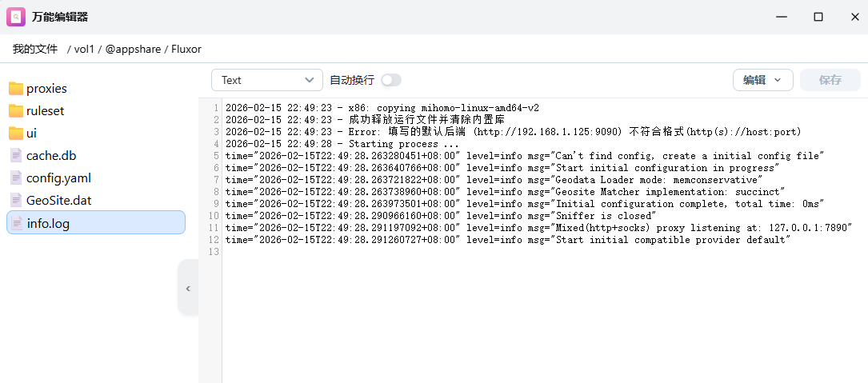Open the proxies folder name
Viewport: 868px width, 383px height.
click(46, 89)
